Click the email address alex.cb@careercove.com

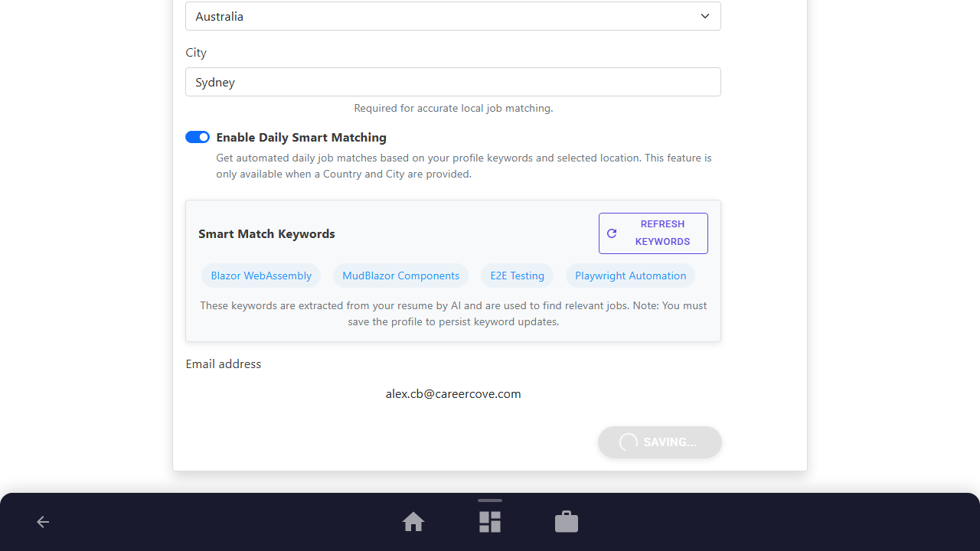(453, 393)
